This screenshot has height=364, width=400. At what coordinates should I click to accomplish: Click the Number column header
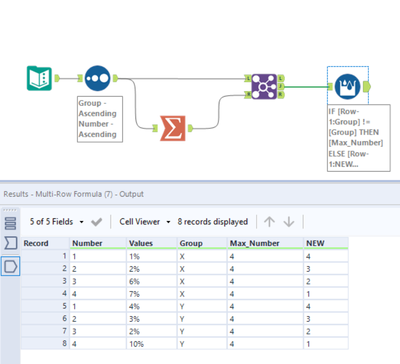coord(98,243)
